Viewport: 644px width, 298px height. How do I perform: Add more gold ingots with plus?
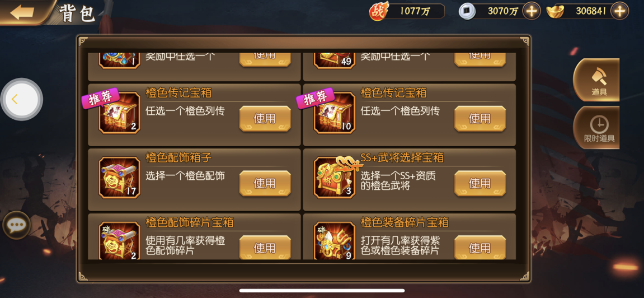tap(619, 11)
